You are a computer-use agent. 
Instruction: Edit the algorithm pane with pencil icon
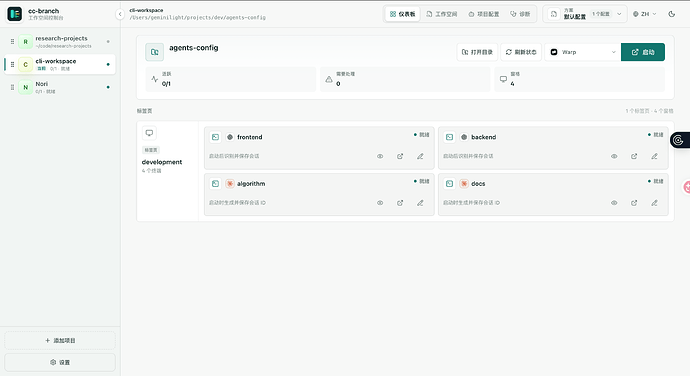[x=420, y=203]
